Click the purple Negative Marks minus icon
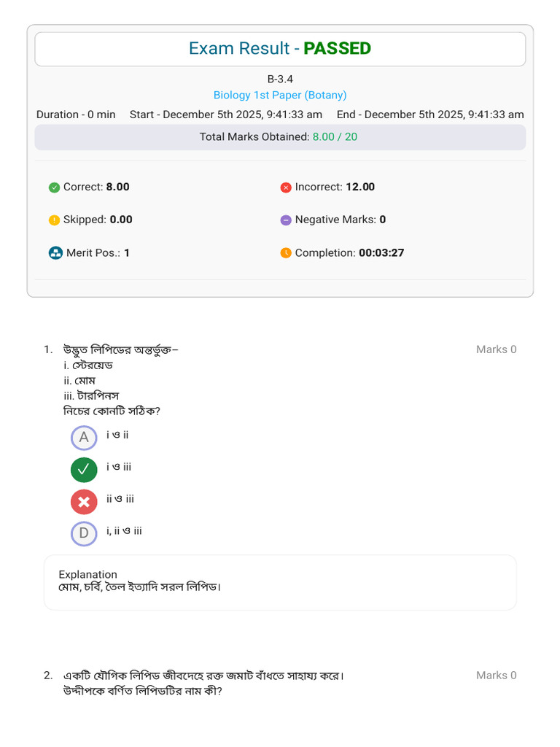The width and height of the screenshot is (560, 747). click(x=286, y=220)
